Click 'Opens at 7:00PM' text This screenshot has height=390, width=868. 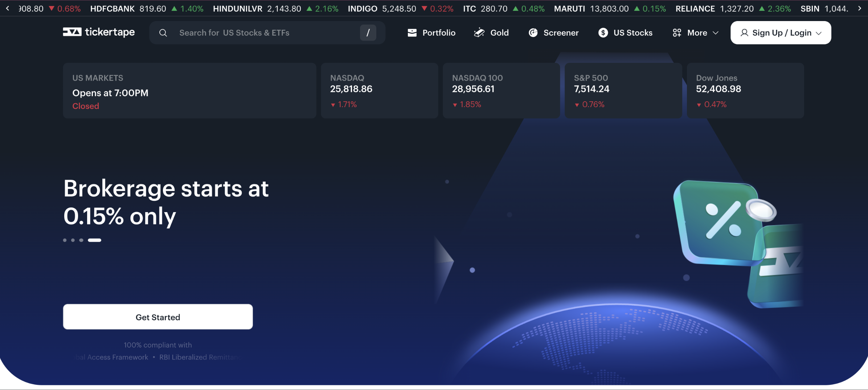pyautogui.click(x=110, y=93)
